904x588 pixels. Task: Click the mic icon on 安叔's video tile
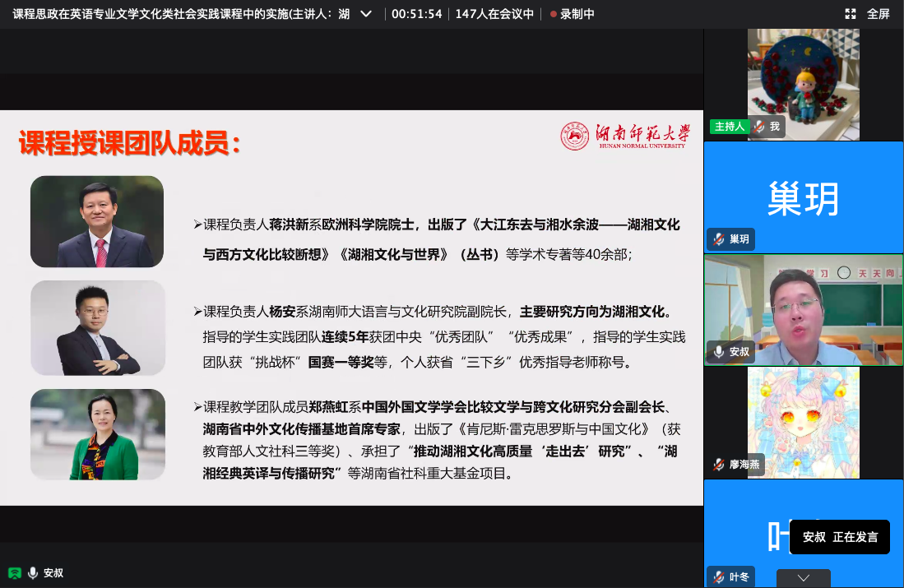coord(718,352)
